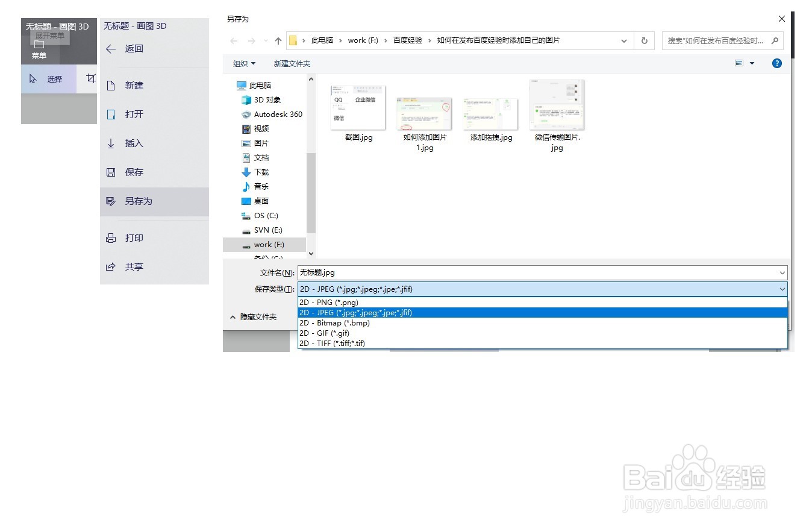This screenshot has width=812, height=531.
Task: Select work (F:) drive in navigation tree
Action: [264, 245]
